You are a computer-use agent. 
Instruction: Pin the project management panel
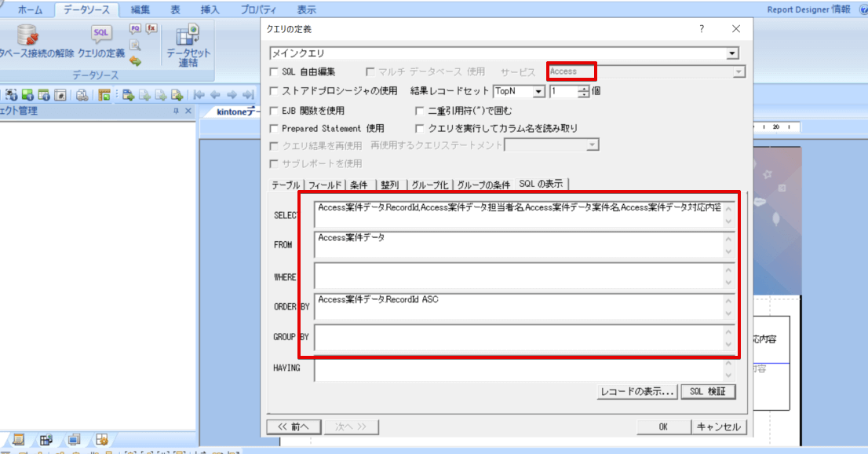pos(176,111)
